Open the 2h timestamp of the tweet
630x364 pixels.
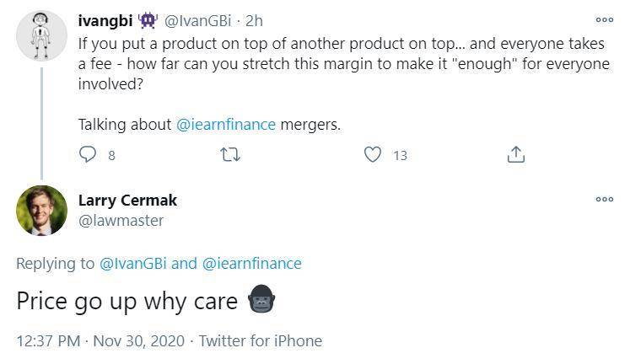[254, 19]
